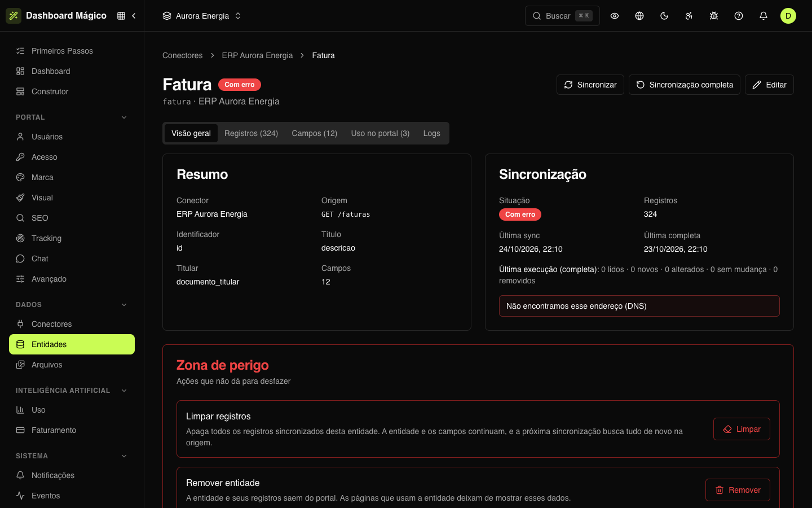The height and width of the screenshot is (508, 812).
Task: Open the Aurora Energia workspace switcher
Action: (202, 16)
